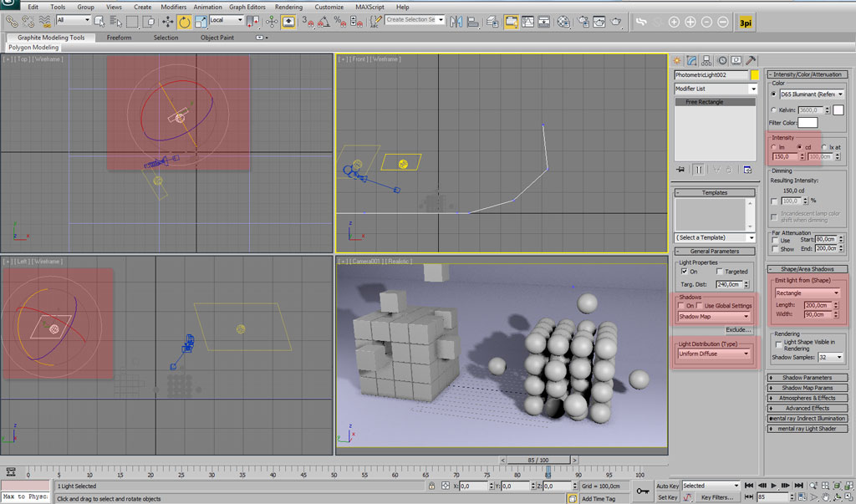The width and height of the screenshot is (856, 504).
Task: Select the Kelvin color radio button
Action: (x=773, y=109)
